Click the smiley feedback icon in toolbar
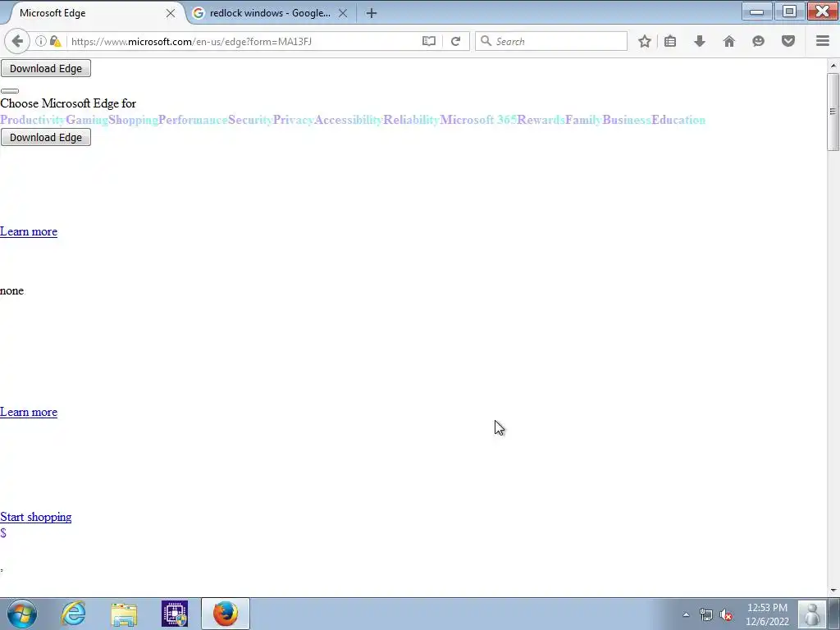840x630 pixels. click(x=758, y=41)
